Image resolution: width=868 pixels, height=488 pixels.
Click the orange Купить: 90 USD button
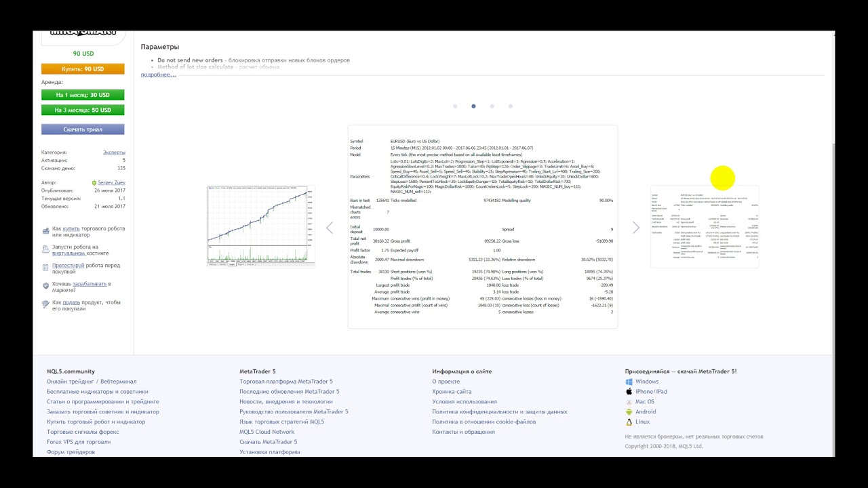point(83,68)
